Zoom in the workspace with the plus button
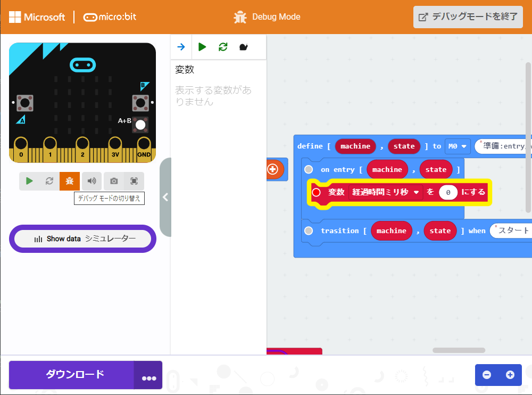The image size is (532, 395). (x=510, y=375)
